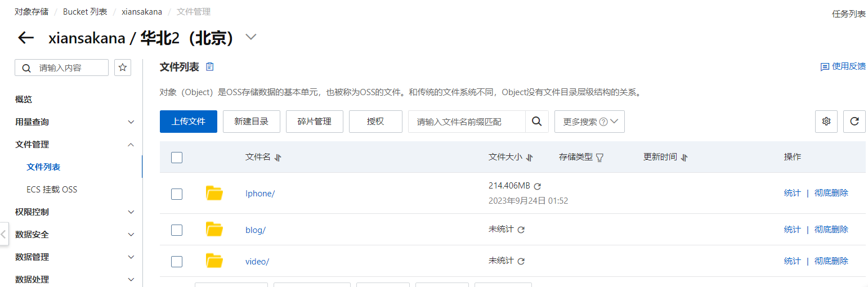Viewport: 868px width, 287px height.
Task: Open the gear settings icon above table
Action: pyautogui.click(x=826, y=122)
